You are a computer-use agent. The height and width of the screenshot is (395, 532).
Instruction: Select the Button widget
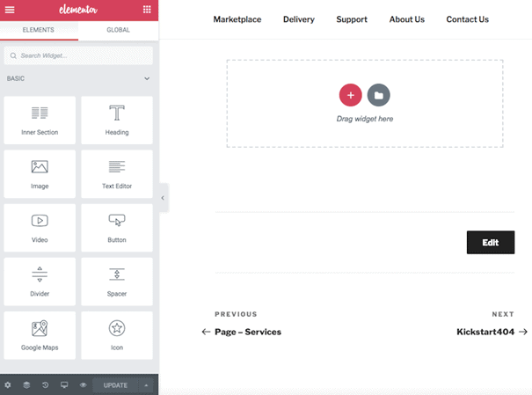[117, 228]
